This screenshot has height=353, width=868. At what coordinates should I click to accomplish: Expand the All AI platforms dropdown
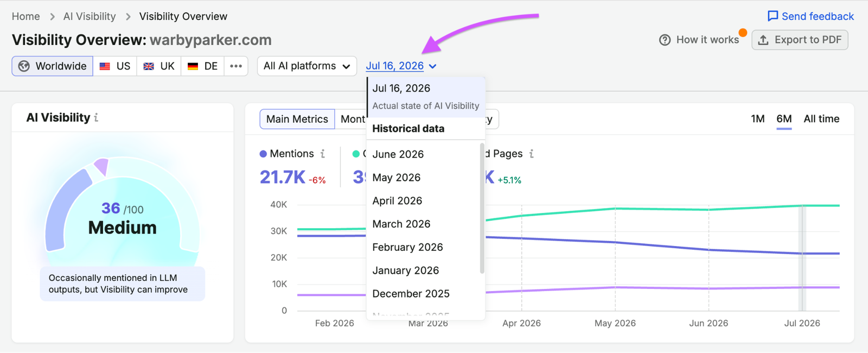(x=307, y=66)
